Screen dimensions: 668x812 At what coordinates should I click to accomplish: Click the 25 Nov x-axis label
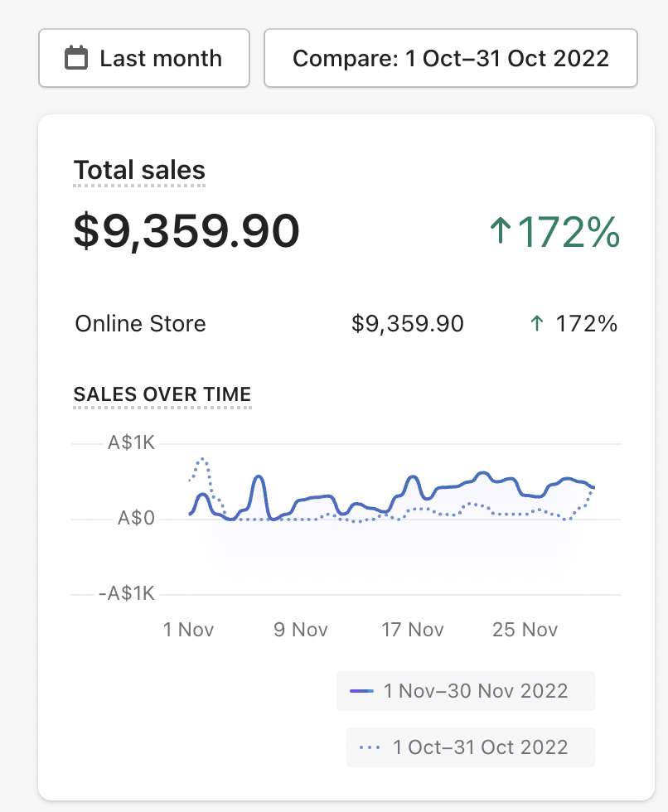click(525, 630)
